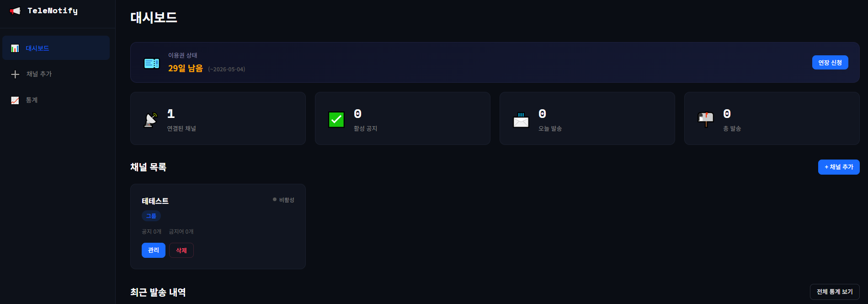Screen dimensions: 868x304
Task: Click the plus icon beside 채널 추가
Action: point(15,74)
